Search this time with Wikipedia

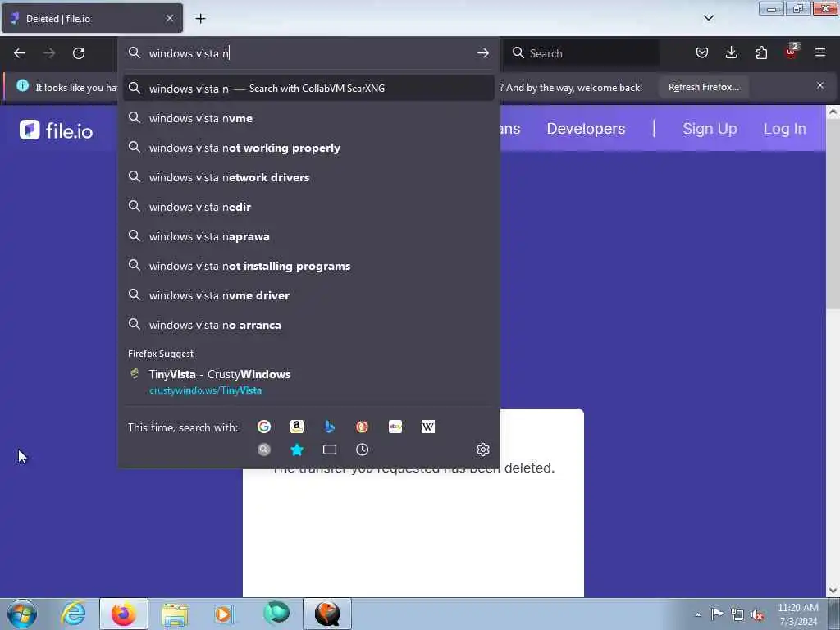click(x=428, y=427)
